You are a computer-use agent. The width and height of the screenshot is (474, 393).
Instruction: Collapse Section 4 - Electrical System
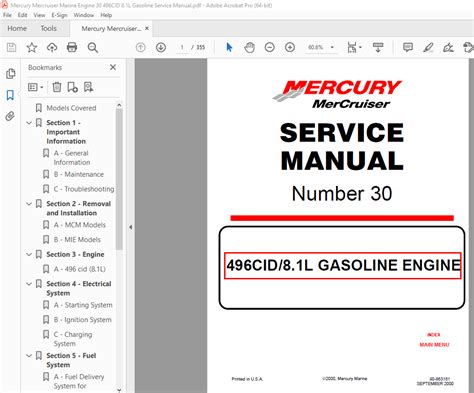tap(29, 284)
